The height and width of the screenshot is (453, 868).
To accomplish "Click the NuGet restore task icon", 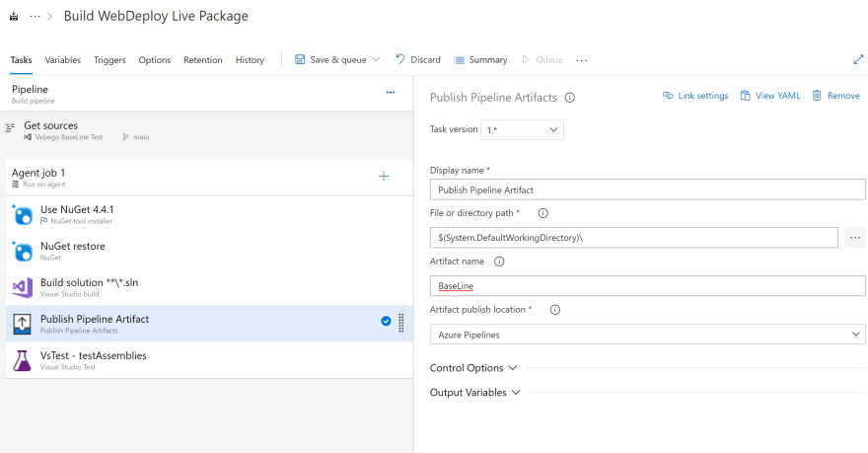I will (22, 251).
